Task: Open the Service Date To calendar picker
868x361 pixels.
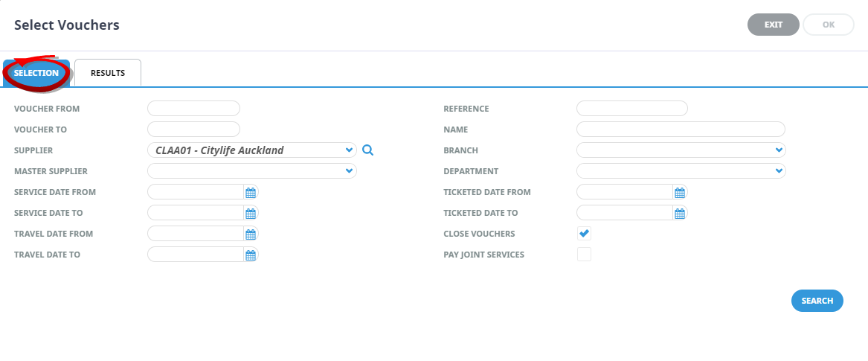Action: click(x=251, y=213)
